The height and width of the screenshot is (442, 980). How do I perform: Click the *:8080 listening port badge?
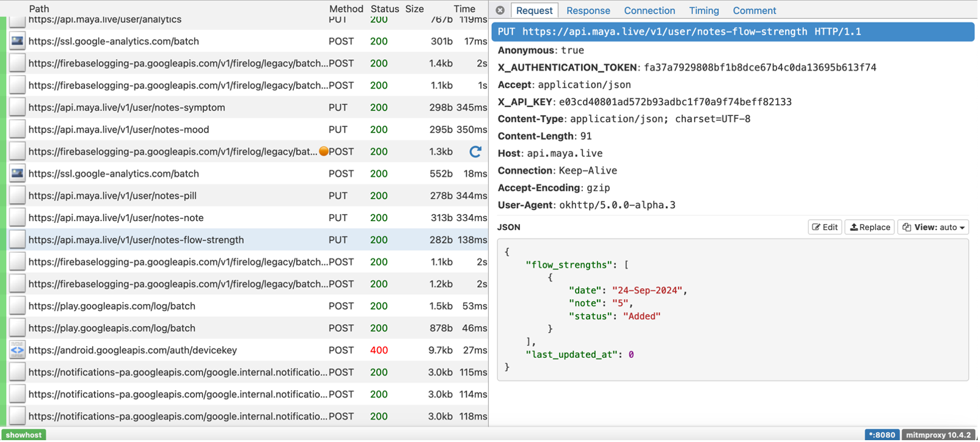[882, 435]
